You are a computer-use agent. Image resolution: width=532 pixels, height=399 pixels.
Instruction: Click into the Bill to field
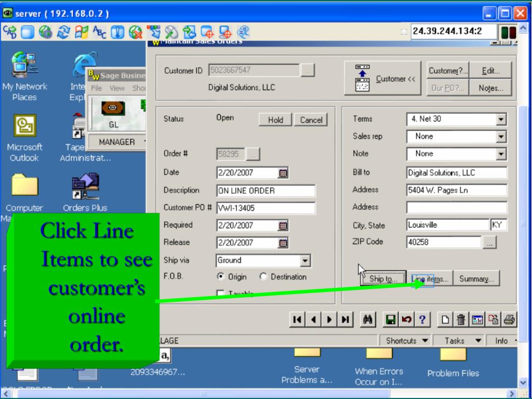pyautogui.click(x=457, y=172)
